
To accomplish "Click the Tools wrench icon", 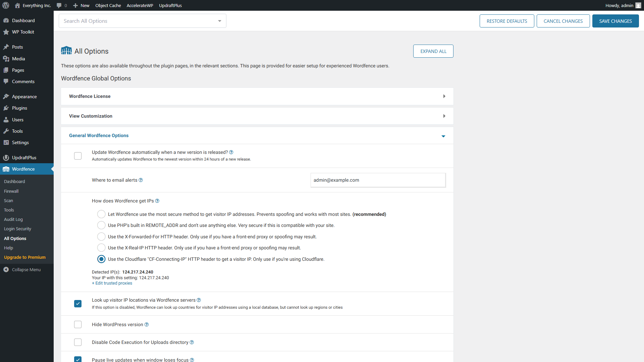I will (6, 131).
